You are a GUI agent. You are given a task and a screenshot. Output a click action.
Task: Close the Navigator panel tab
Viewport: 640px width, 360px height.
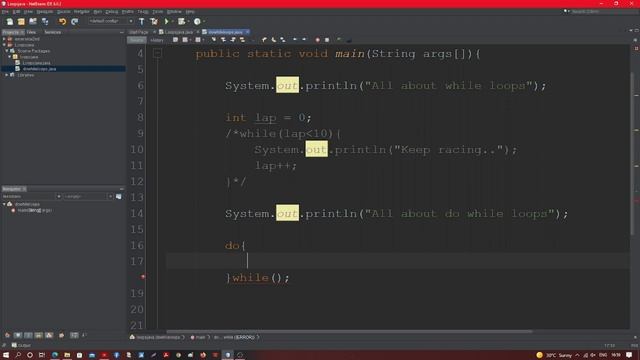coord(24,189)
